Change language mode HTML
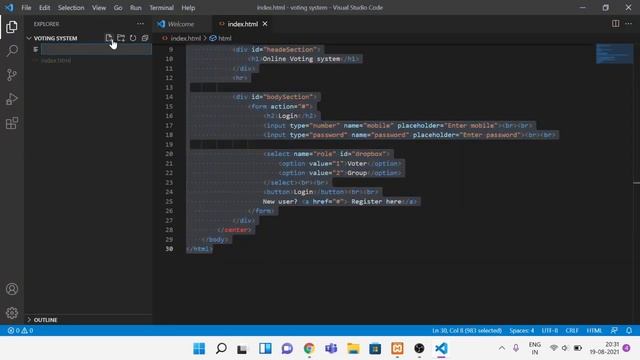 click(594, 330)
